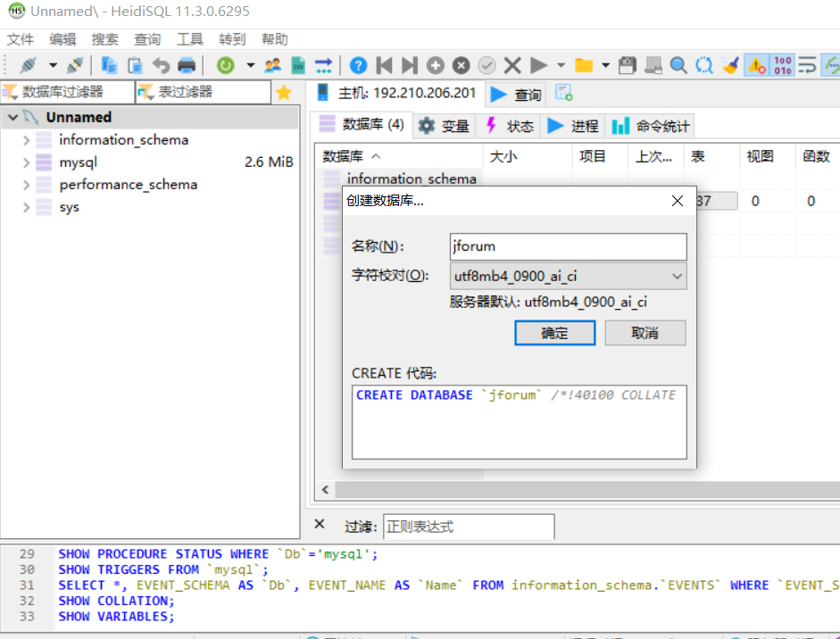Click the disconnect plug icon
Viewport: 840px width, 639px height.
tap(75, 65)
